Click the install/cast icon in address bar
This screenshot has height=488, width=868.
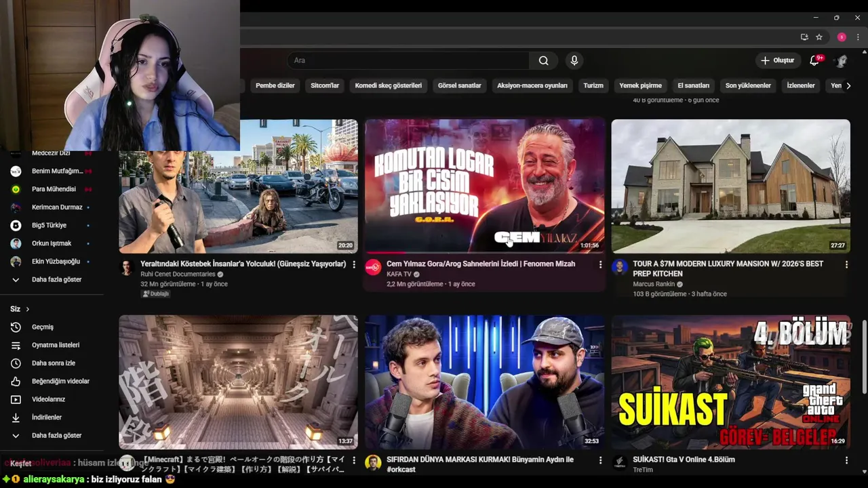pyautogui.click(x=804, y=37)
